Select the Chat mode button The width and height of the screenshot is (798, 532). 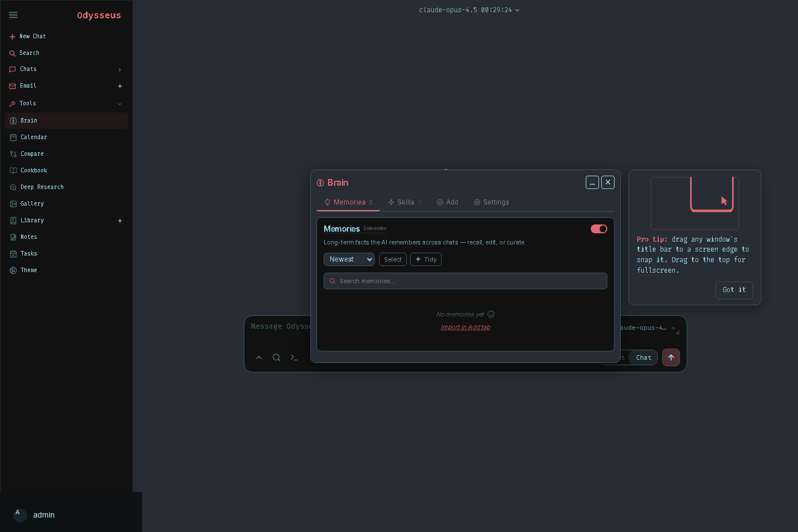point(643,357)
